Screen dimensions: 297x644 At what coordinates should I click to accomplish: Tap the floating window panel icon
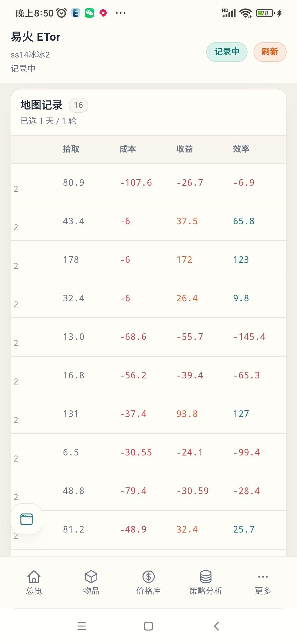pyautogui.click(x=27, y=519)
